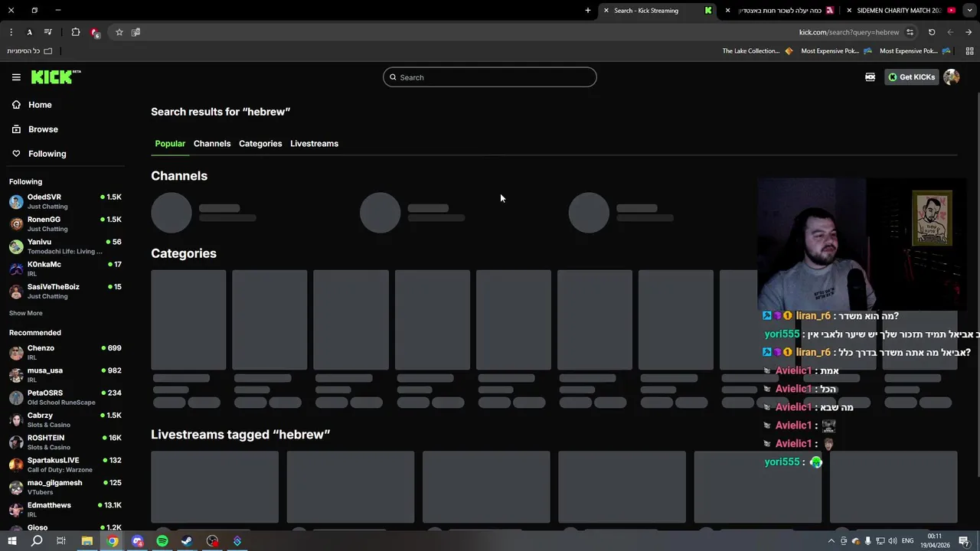Open a new browser tab with plus
The width and height of the screenshot is (980, 551).
[588, 11]
